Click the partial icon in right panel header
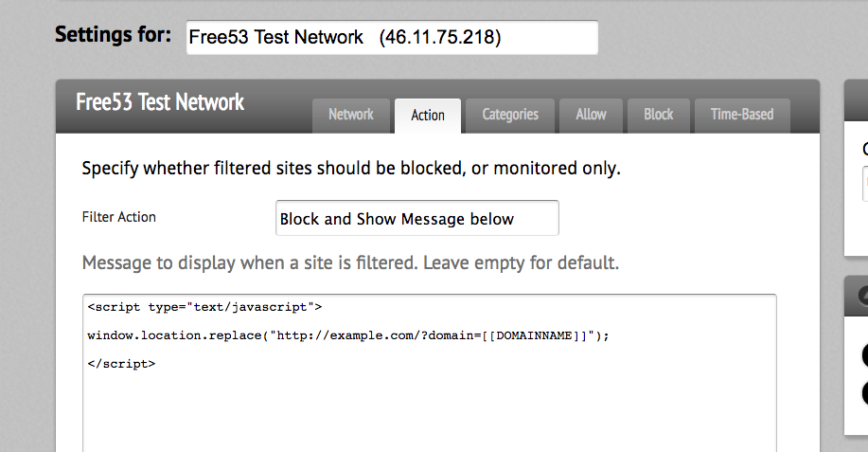Image resolution: width=868 pixels, height=452 pixels. coord(862,296)
